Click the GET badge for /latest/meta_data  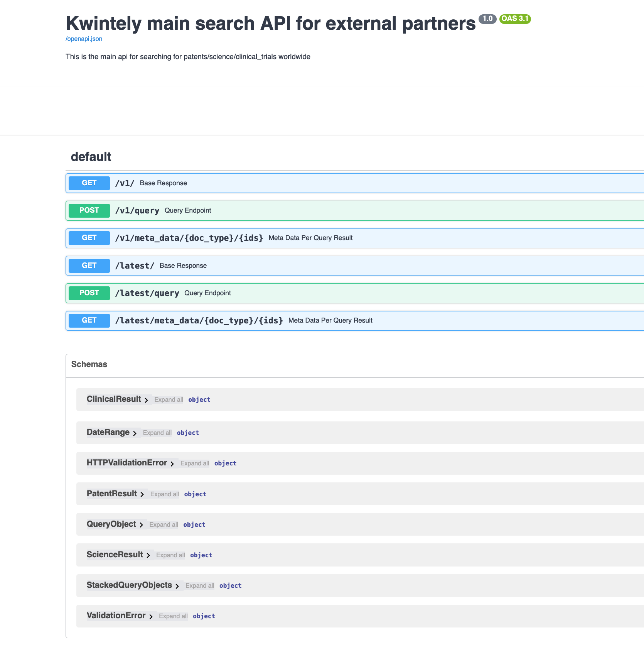(89, 320)
